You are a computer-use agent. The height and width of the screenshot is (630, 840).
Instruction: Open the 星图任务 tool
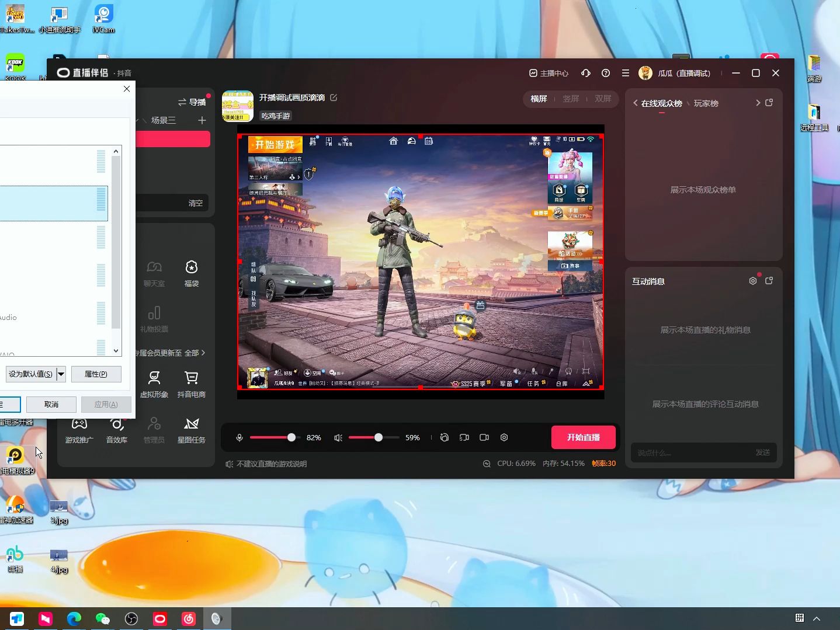pyautogui.click(x=192, y=430)
